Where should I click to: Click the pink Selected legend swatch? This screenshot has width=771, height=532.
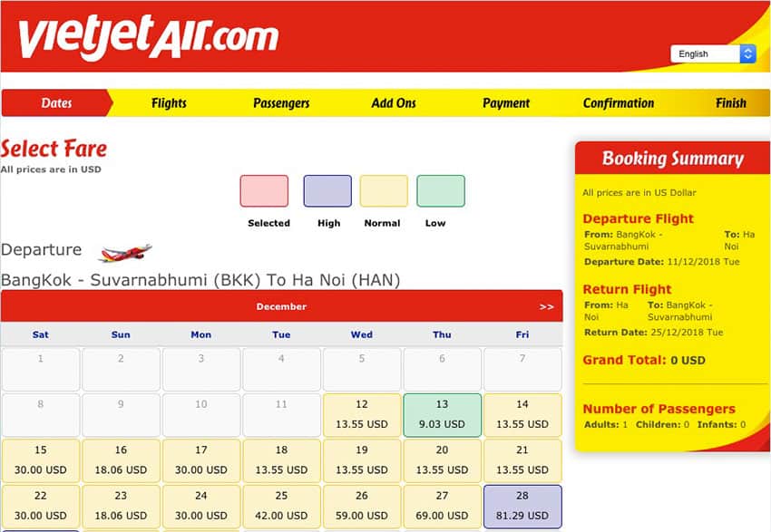tap(264, 191)
